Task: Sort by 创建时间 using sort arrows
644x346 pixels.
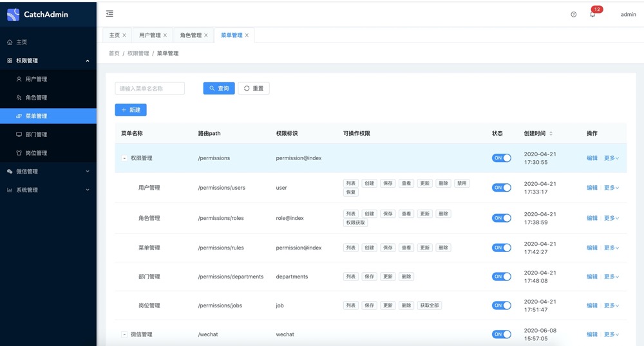Action: 551,133
